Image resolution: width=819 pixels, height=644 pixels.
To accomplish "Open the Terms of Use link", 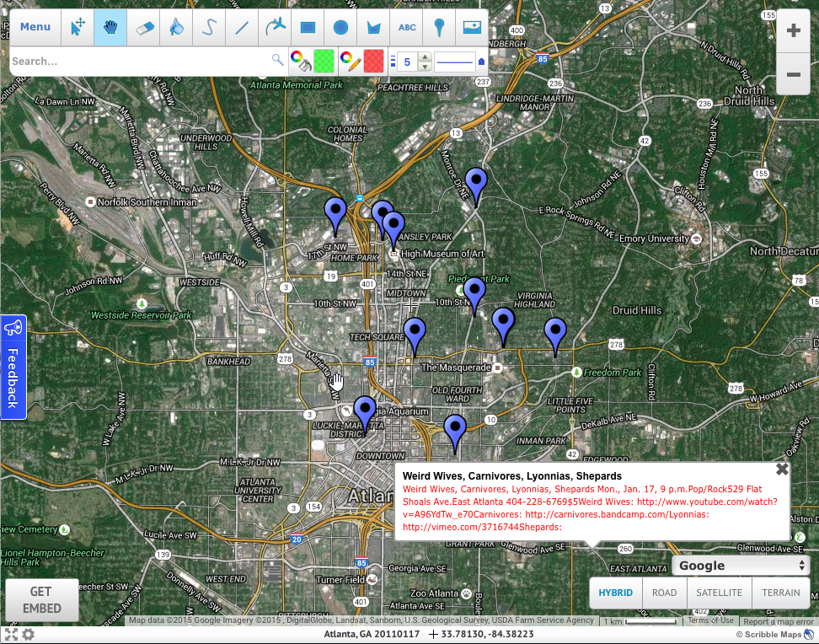I will [x=710, y=620].
